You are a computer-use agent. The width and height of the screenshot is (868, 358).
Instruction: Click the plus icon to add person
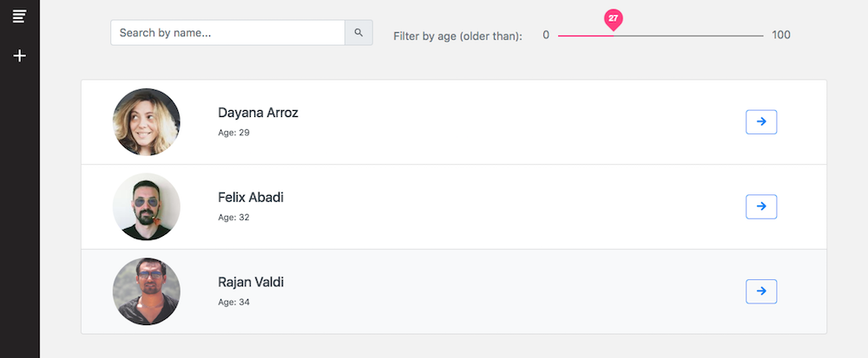coord(19,55)
